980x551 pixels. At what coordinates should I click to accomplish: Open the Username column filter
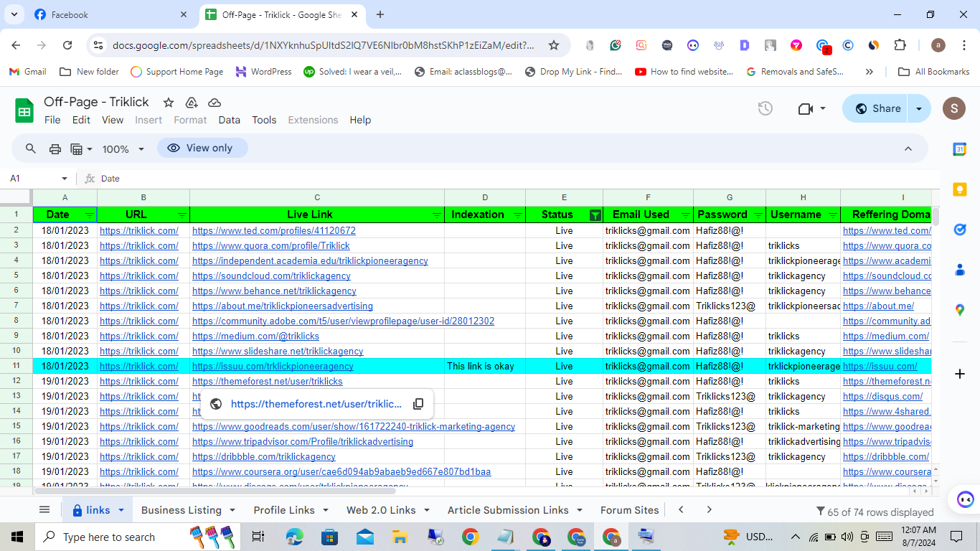pos(833,215)
